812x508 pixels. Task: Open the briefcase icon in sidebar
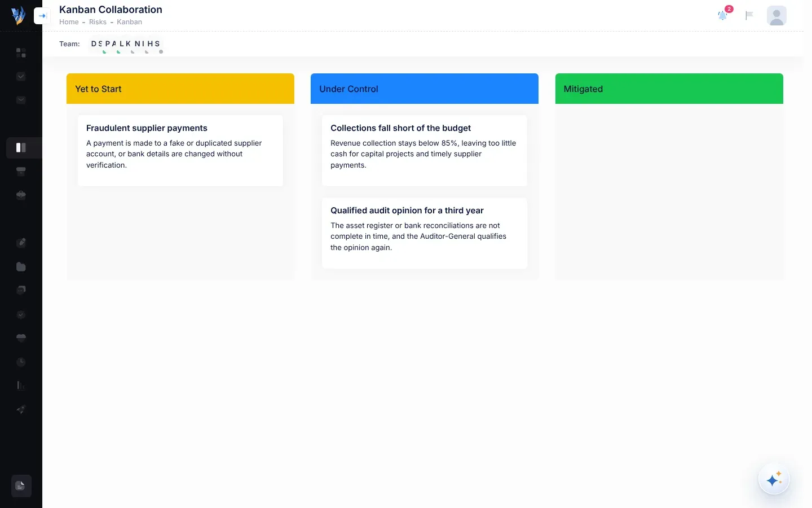pyautogui.click(x=21, y=195)
